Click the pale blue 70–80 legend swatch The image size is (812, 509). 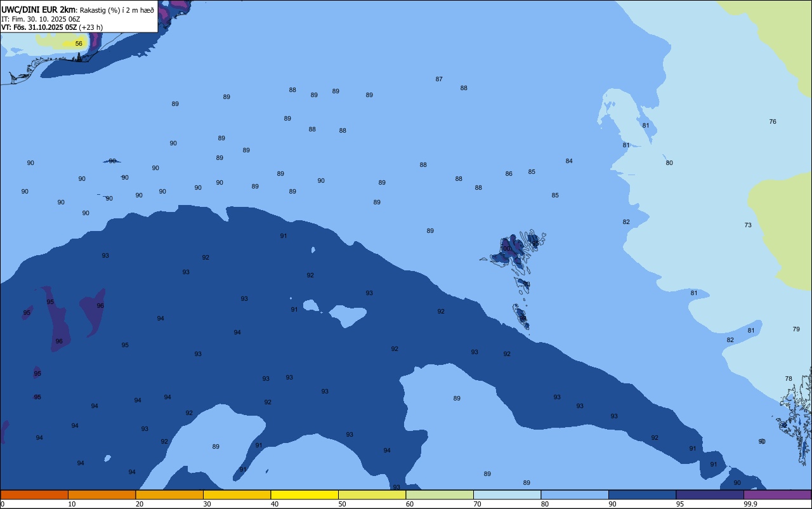click(507, 494)
